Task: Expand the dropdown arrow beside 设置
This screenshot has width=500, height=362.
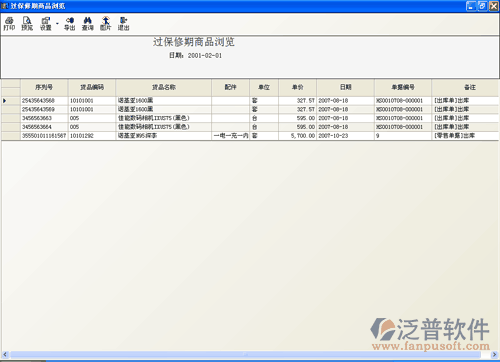Action: point(57,24)
